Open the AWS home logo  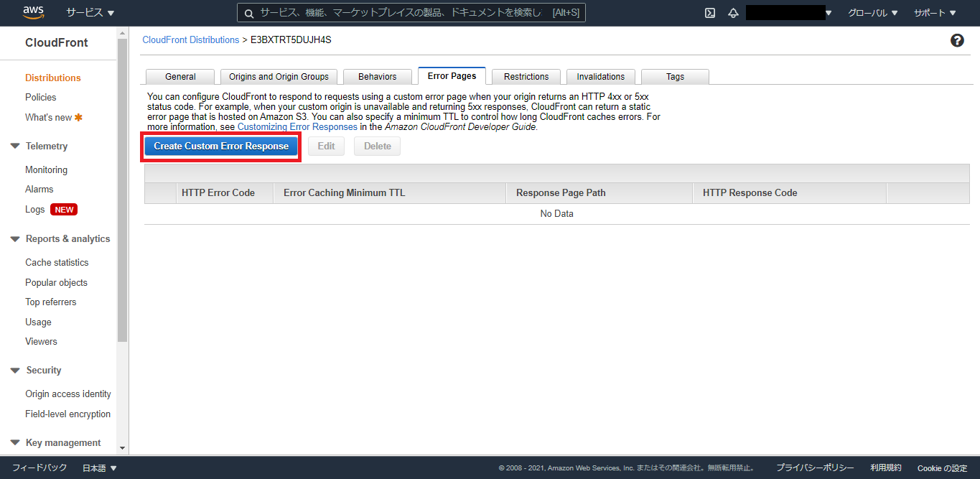click(x=34, y=12)
